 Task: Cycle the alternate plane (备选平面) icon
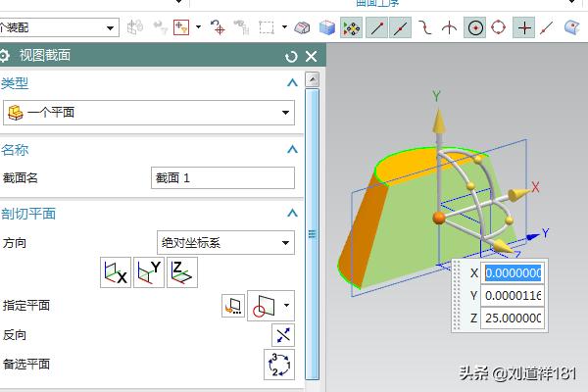pos(280,364)
